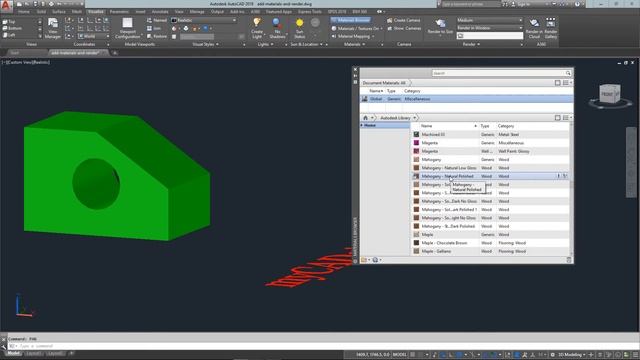Click Render to Size
640x360 pixels.
click(x=440, y=27)
